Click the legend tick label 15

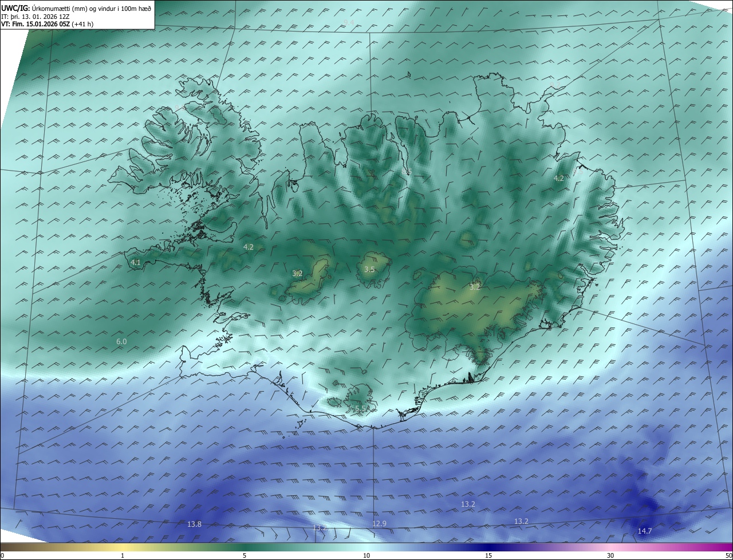(x=488, y=556)
